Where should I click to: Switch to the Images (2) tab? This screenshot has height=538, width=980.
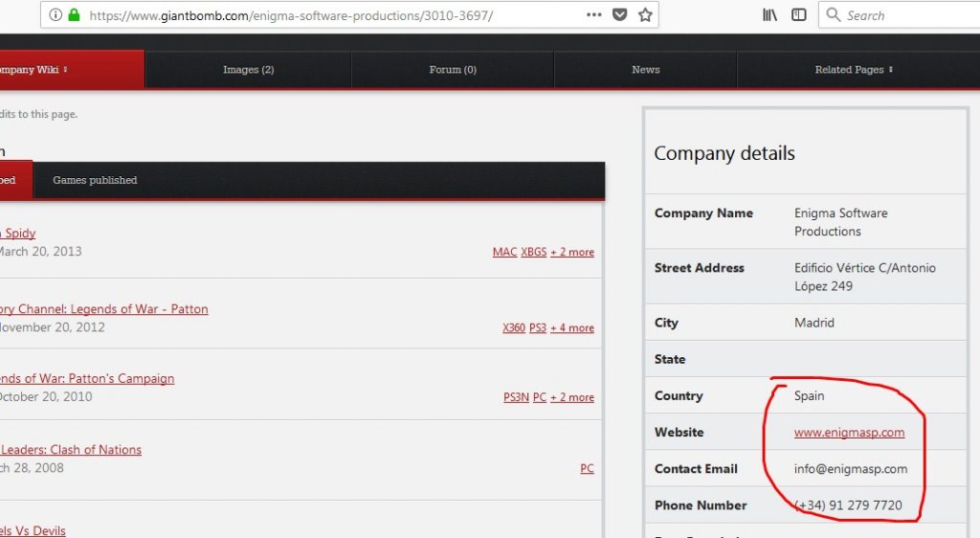[248, 69]
